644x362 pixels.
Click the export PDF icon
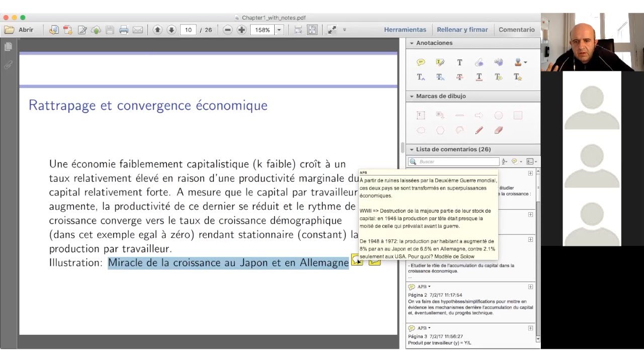point(68,30)
